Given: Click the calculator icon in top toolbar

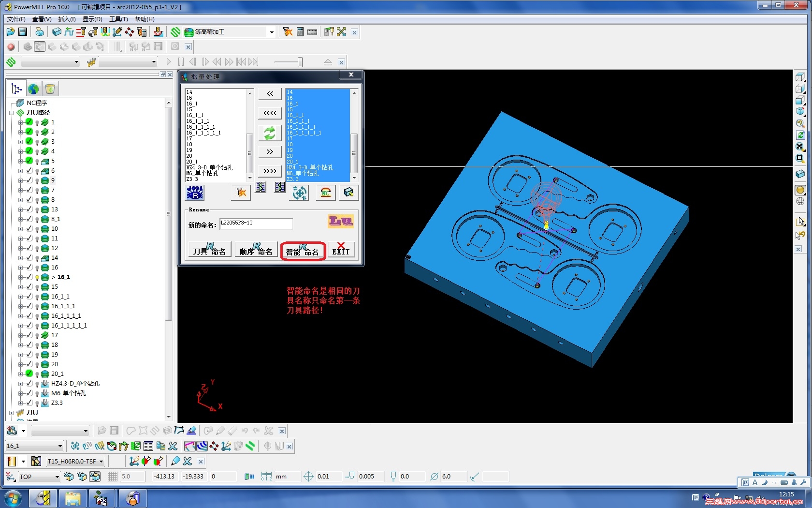Looking at the screenshot, I should tap(300, 32).
